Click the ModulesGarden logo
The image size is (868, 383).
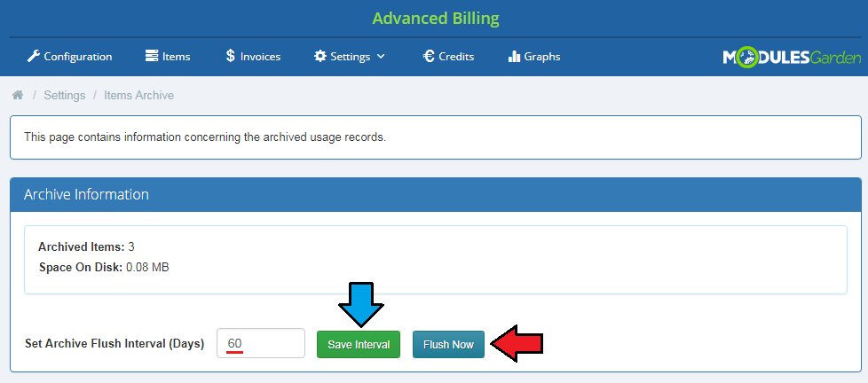[792, 57]
